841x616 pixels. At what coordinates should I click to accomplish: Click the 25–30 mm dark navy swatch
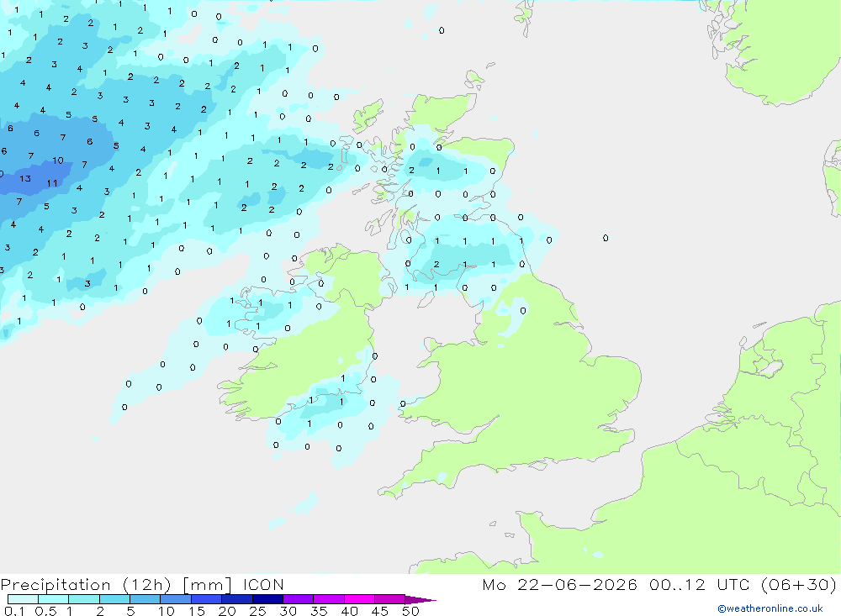tap(267, 599)
